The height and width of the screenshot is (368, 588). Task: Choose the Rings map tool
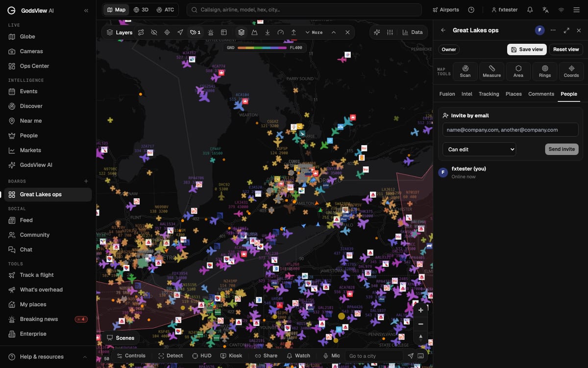(545, 71)
